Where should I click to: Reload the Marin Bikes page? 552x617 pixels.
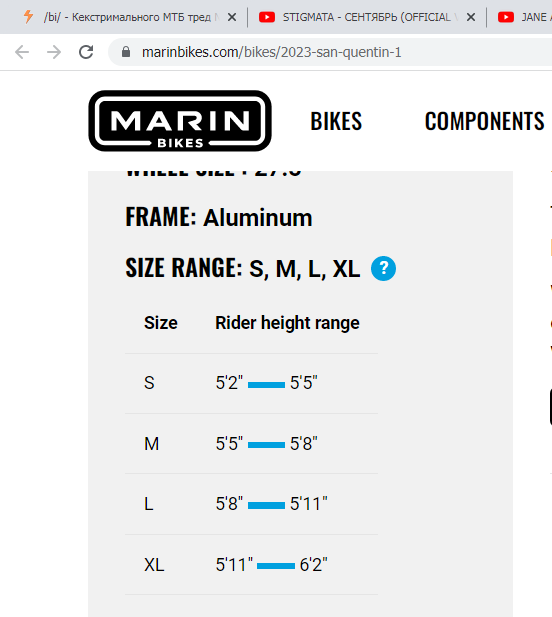(86, 52)
